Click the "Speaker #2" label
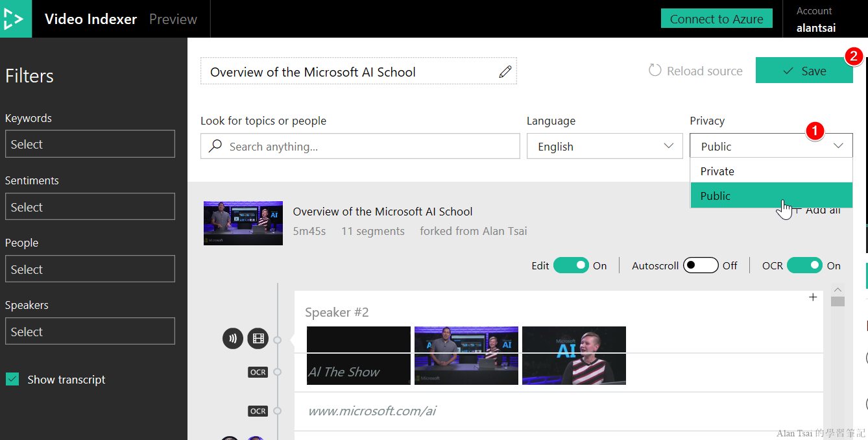This screenshot has width=868, height=440. [x=337, y=312]
